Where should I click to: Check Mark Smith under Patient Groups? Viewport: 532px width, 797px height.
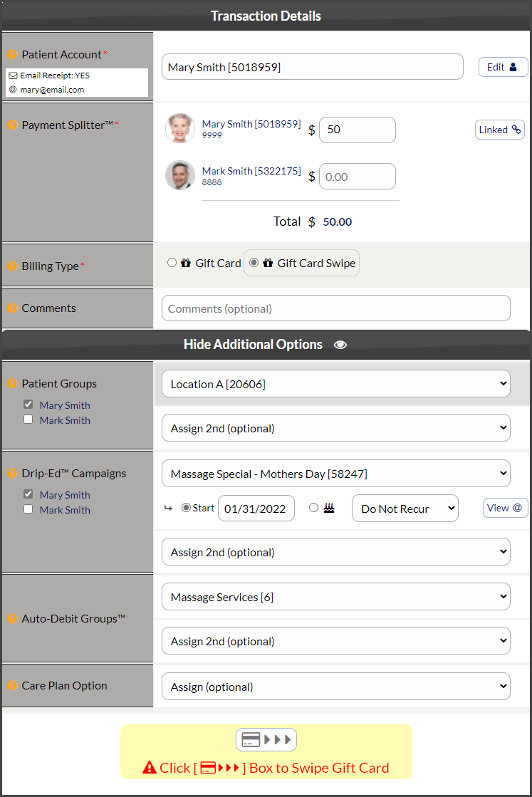click(28, 420)
